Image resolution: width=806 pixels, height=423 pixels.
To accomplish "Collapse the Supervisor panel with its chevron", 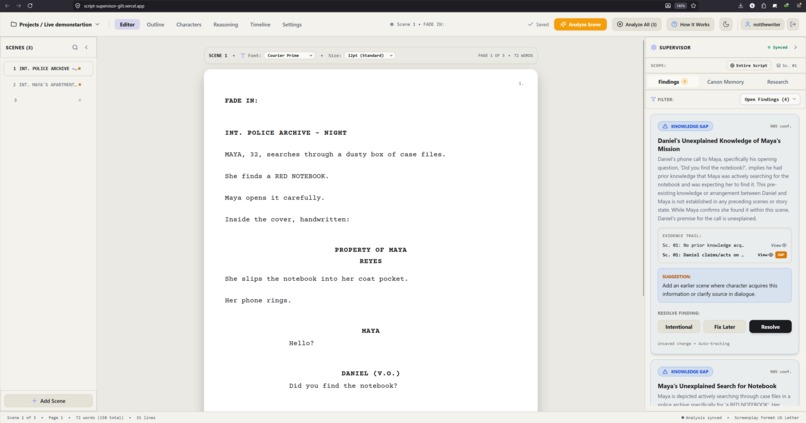I will click(795, 47).
